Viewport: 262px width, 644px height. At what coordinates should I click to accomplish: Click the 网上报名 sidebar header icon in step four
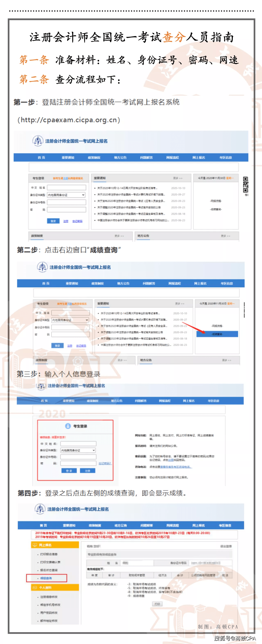pos(34,545)
